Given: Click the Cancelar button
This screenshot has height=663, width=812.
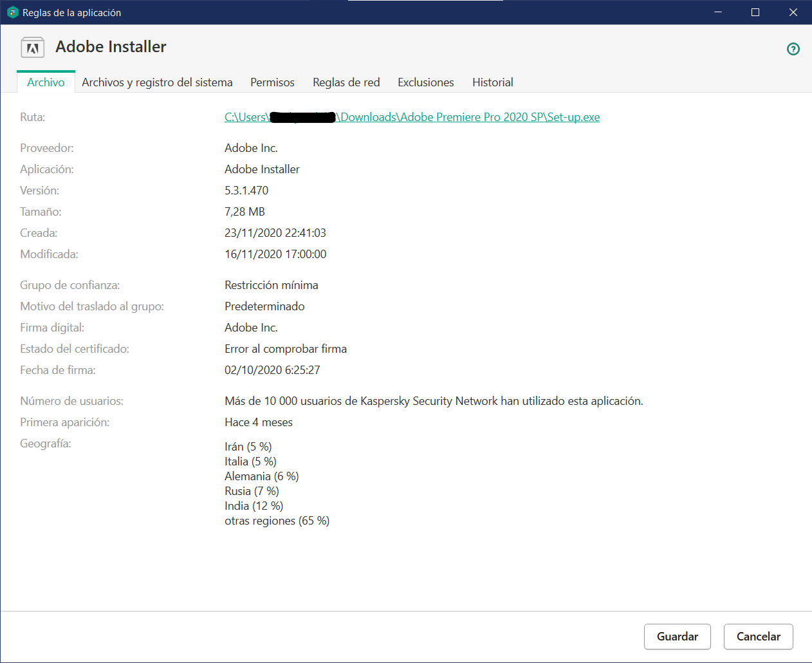Looking at the screenshot, I should point(758,637).
